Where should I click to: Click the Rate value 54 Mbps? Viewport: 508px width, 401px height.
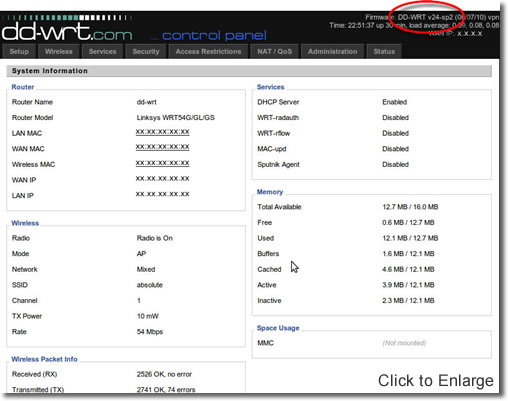pyautogui.click(x=150, y=332)
